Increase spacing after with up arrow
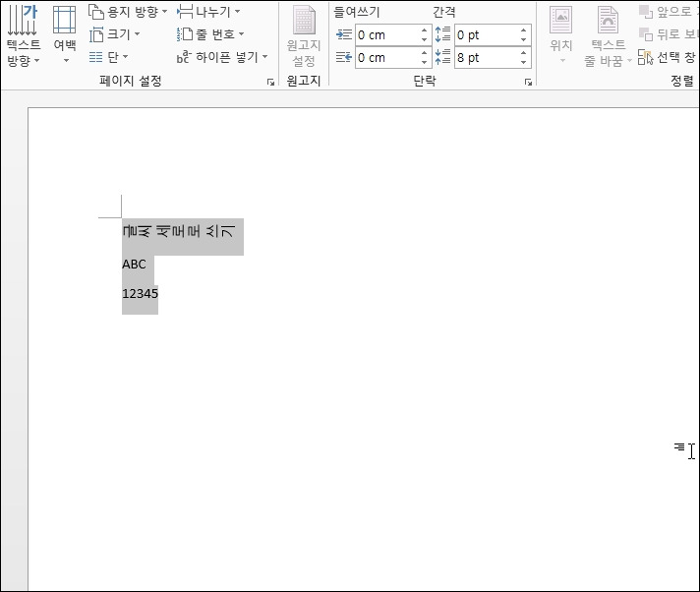The image size is (700, 592). (524, 53)
